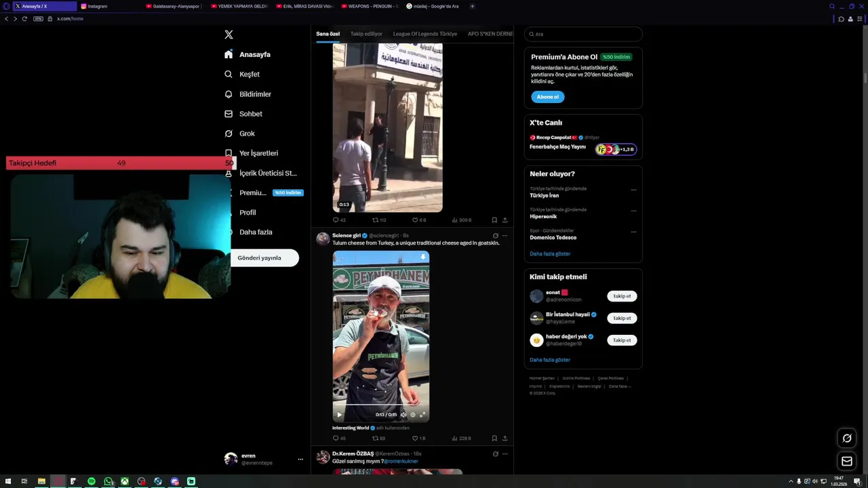
Task: Click Abone ol premium button
Action: point(547,97)
